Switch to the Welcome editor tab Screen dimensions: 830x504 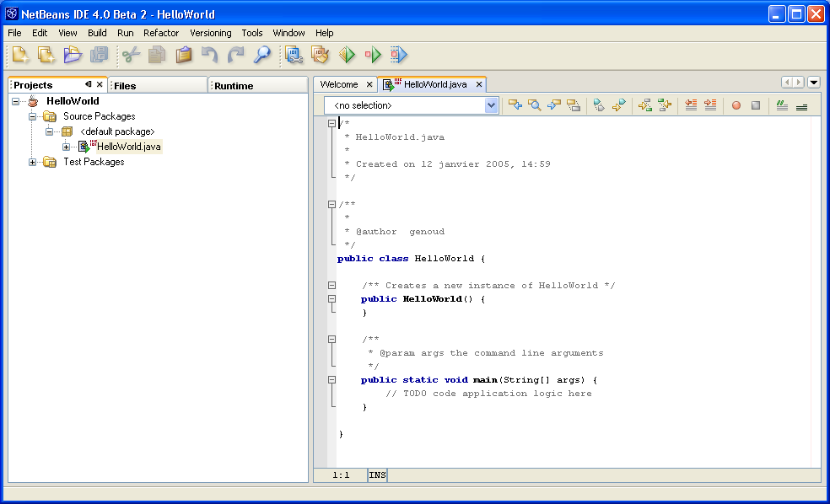(x=339, y=84)
